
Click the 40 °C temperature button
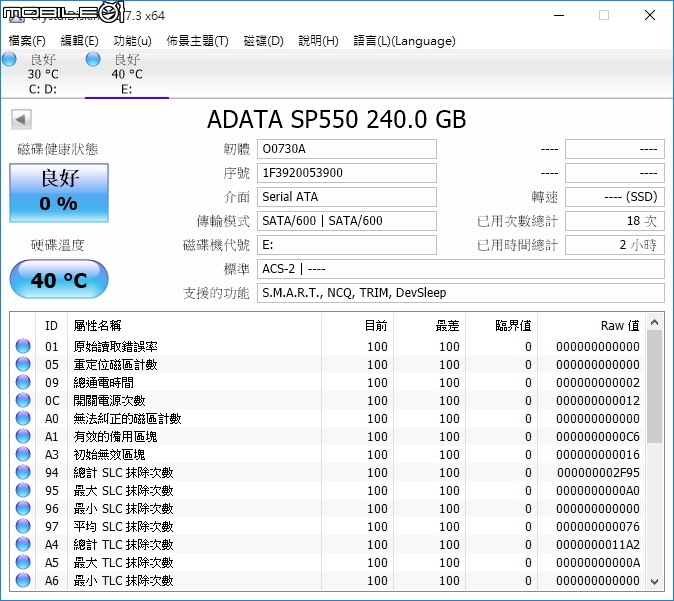coord(59,279)
